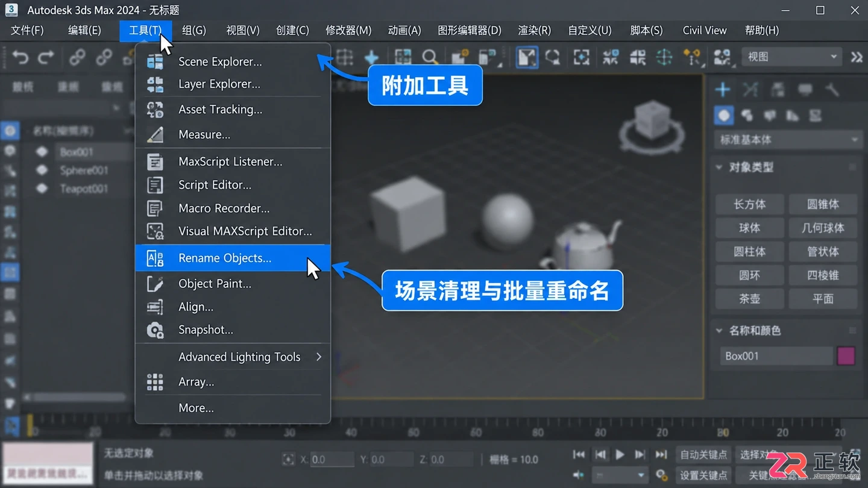Click the Undo arrow icon
Image resolution: width=868 pixels, height=488 pixels.
tap(20, 57)
